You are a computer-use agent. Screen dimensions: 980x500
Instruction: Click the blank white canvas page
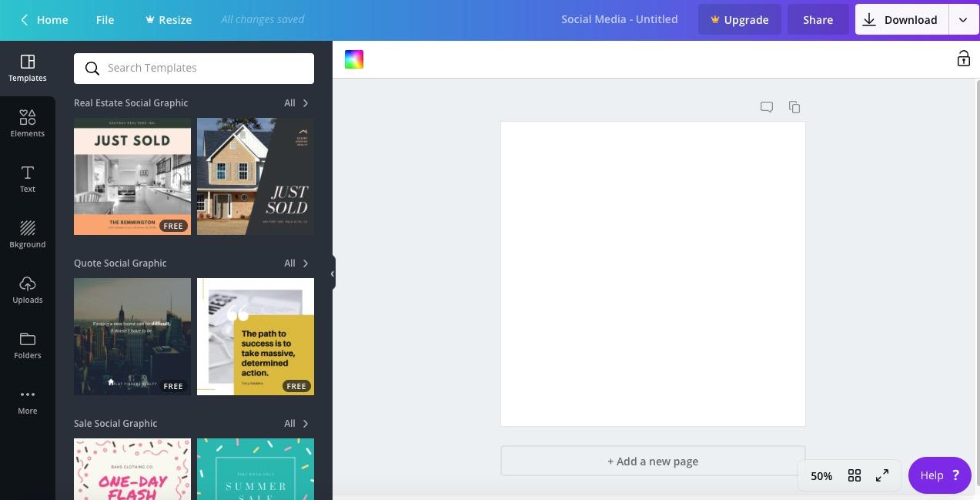coord(653,273)
